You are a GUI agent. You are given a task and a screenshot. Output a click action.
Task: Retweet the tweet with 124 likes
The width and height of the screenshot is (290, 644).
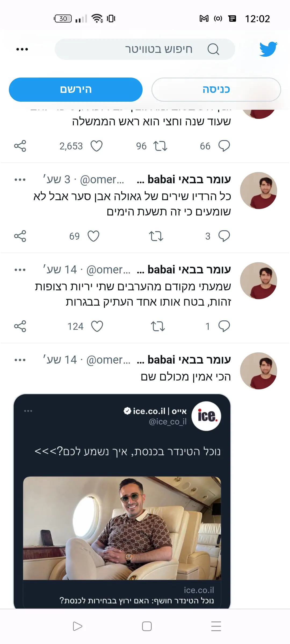158,326
